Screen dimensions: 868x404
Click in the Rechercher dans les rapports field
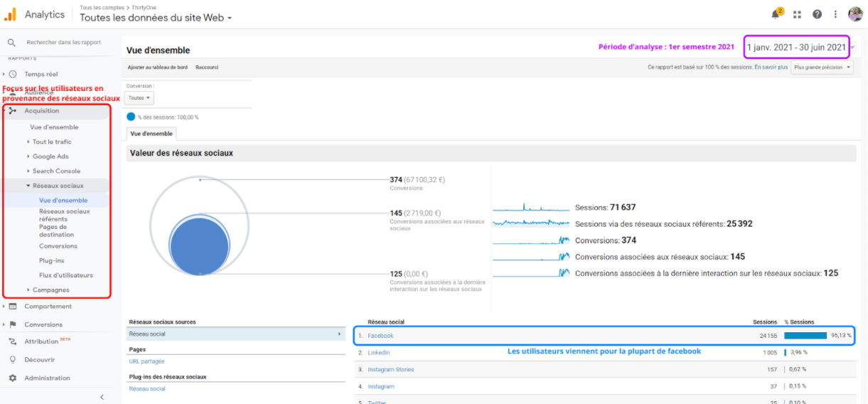64,43
